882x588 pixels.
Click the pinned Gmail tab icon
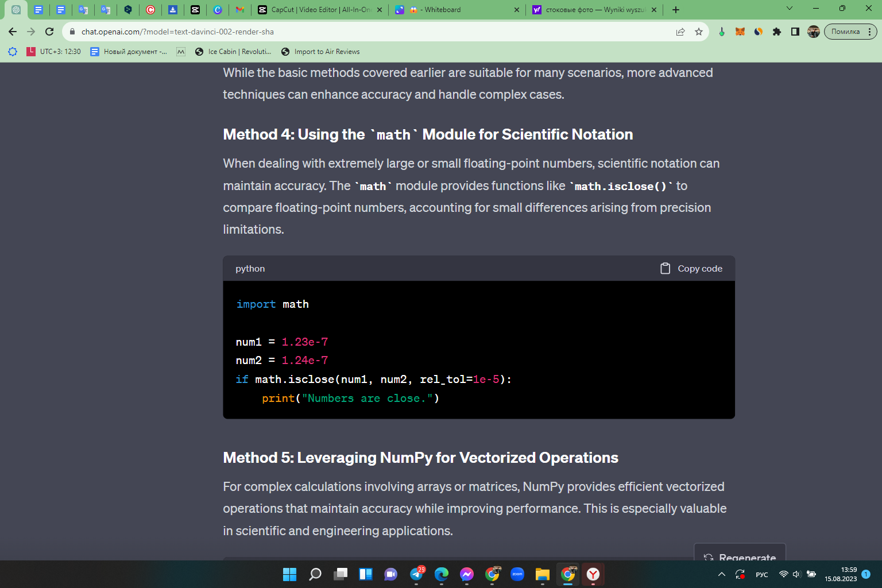click(240, 10)
